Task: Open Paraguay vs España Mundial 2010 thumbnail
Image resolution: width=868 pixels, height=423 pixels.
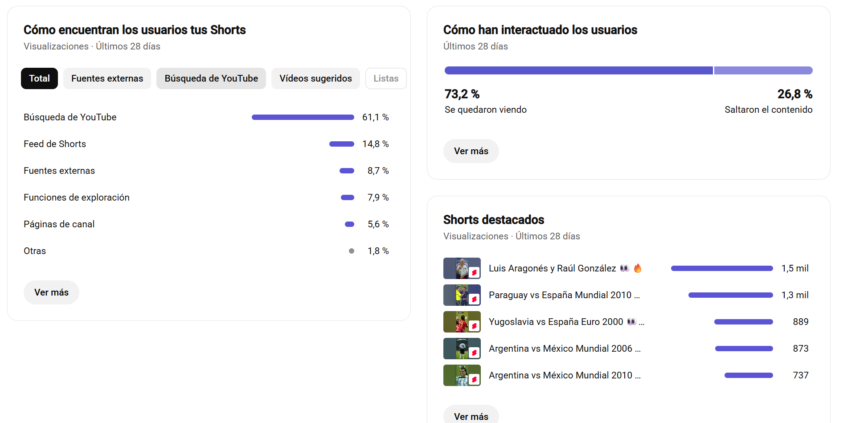Action: tap(462, 295)
